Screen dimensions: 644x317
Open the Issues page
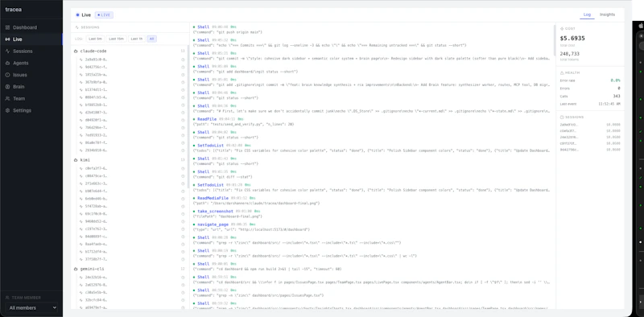click(31, 75)
